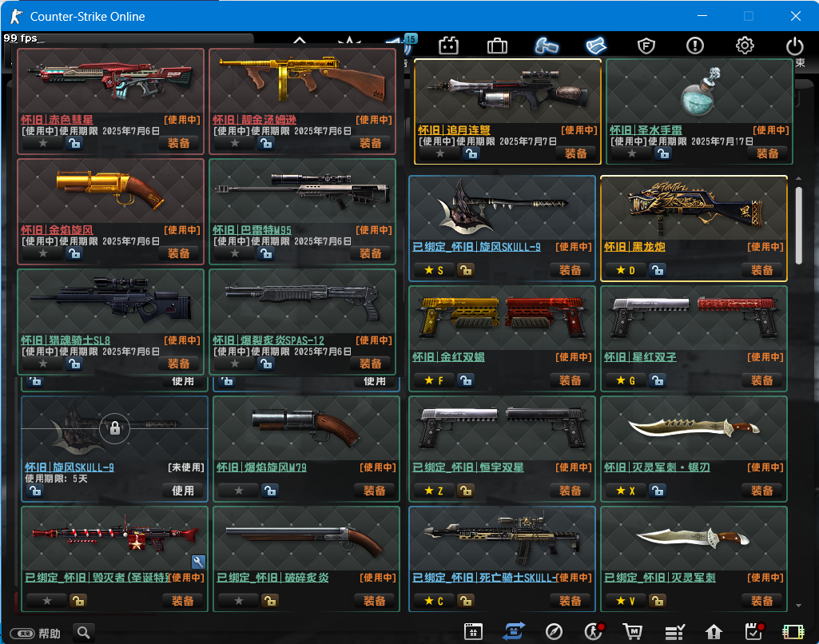The width and height of the screenshot is (819, 644).
Task: Toggle the 帮助 help switch
Action: point(22,633)
